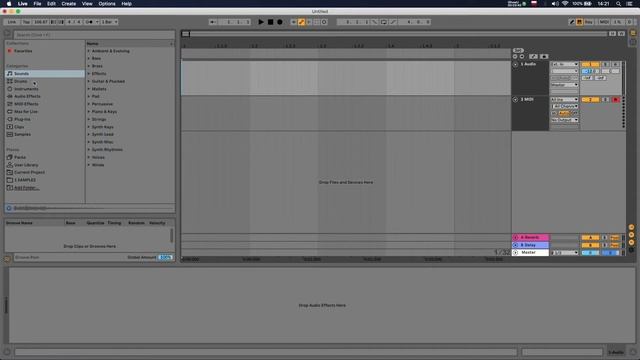Stop playback with the Stop button
The image size is (640, 360).
(x=270, y=22)
